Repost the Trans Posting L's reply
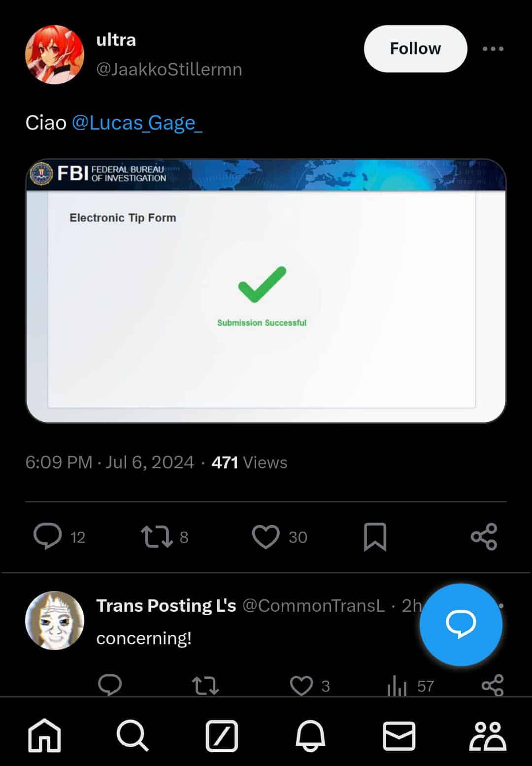532x766 pixels. (205, 686)
